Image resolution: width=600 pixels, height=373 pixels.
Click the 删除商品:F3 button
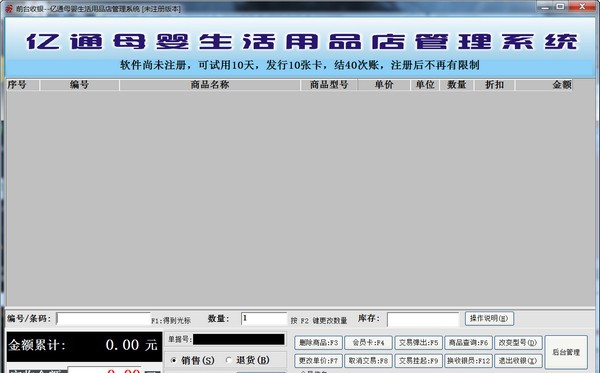click(318, 343)
